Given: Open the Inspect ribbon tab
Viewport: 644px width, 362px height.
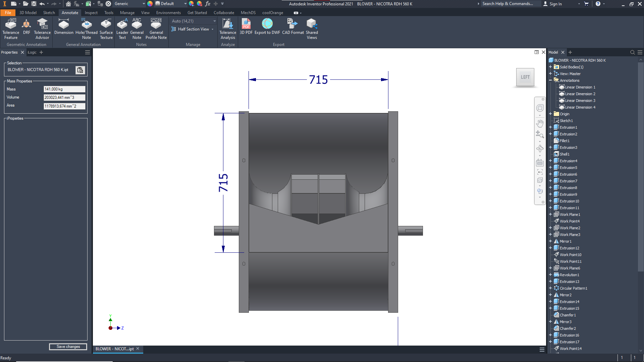Looking at the screenshot, I should click(x=91, y=13).
